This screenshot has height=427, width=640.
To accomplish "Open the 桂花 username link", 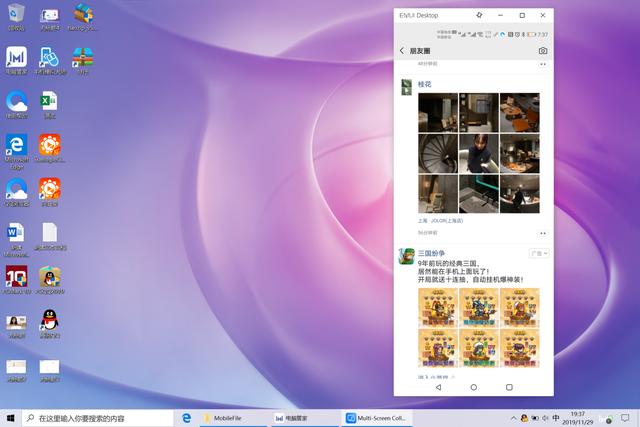I will pyautogui.click(x=424, y=84).
